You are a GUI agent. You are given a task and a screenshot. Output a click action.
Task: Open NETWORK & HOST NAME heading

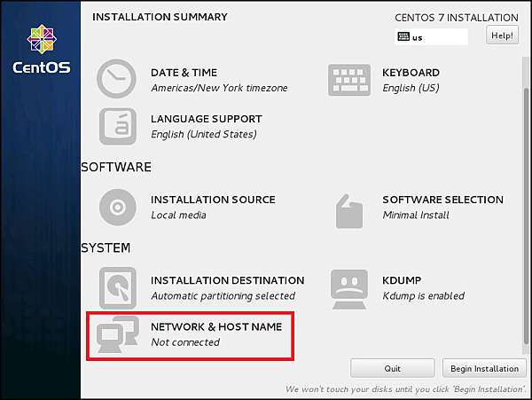(x=216, y=327)
